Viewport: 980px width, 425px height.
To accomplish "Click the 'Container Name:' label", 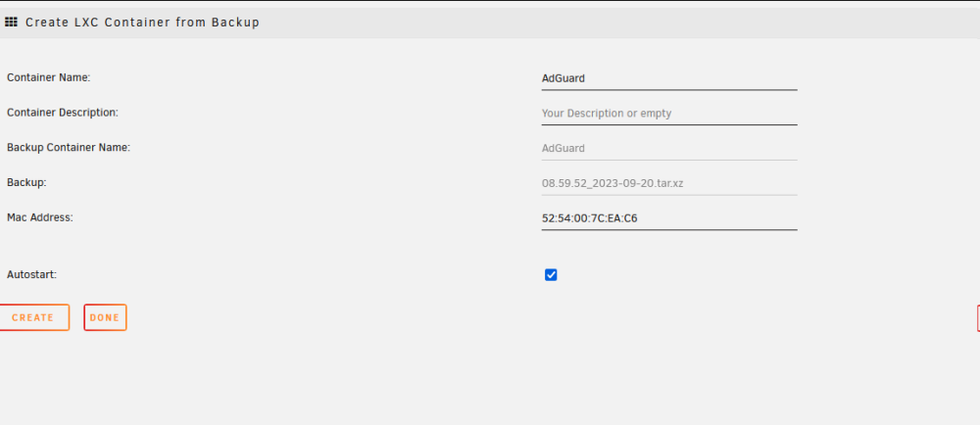I will [49, 77].
